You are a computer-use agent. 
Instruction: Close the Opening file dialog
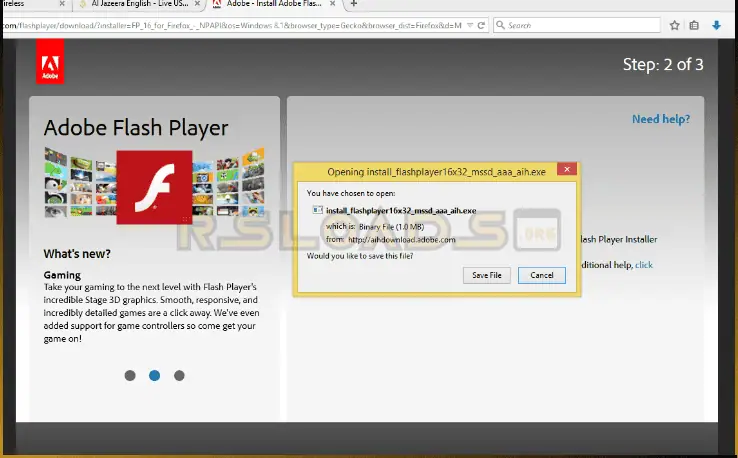567,169
